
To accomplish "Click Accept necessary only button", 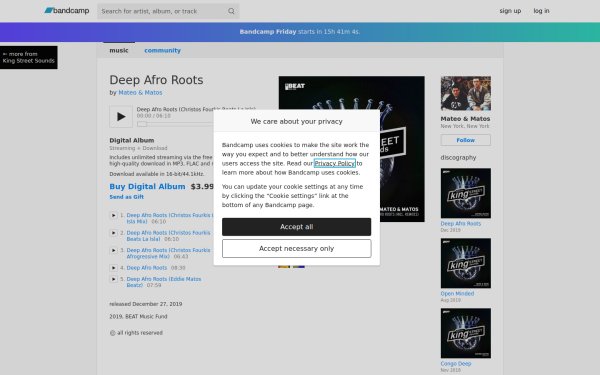I will click(297, 249).
